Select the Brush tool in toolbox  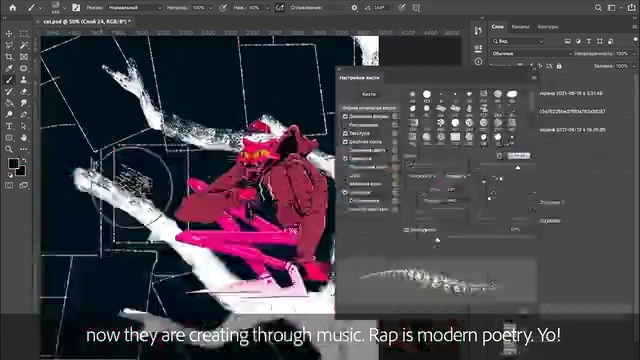pyautogui.click(x=9, y=80)
